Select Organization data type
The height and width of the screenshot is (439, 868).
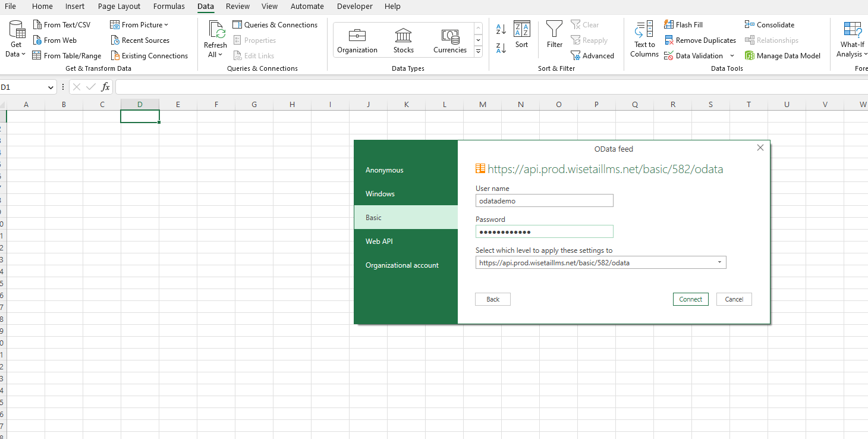tap(357, 40)
